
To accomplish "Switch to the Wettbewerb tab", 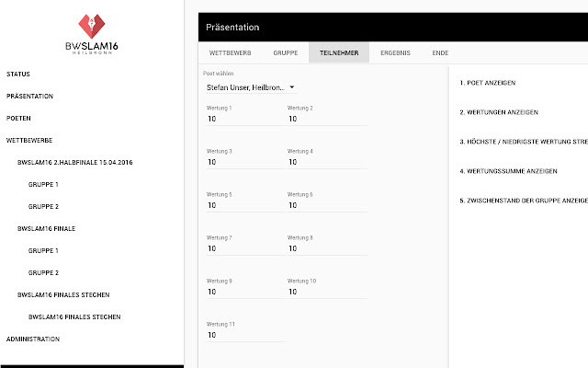I will [x=231, y=53].
